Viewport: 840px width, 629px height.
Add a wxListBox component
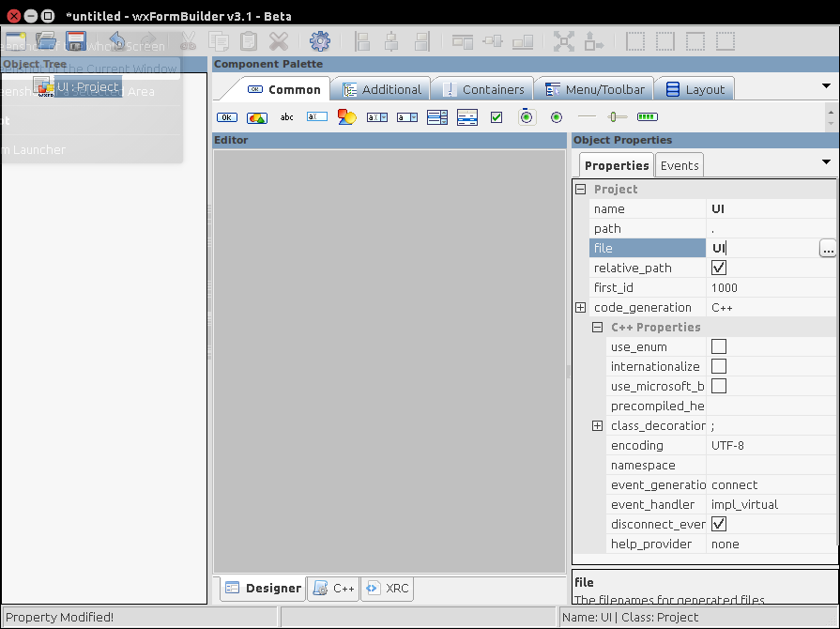(437, 117)
